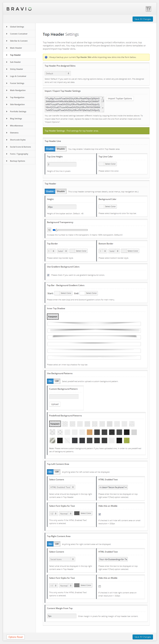
Task: Open Top Border style Solid dropdown
Action: click(62, 251)
